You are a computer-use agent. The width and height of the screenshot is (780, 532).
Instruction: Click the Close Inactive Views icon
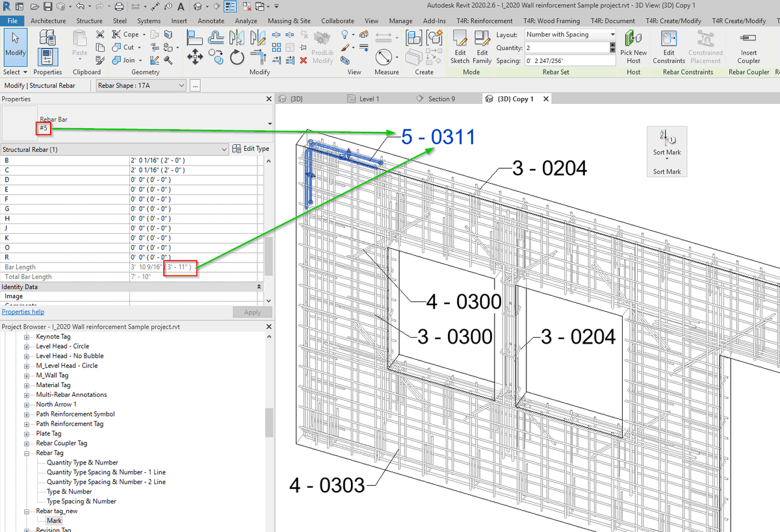click(x=246, y=6)
